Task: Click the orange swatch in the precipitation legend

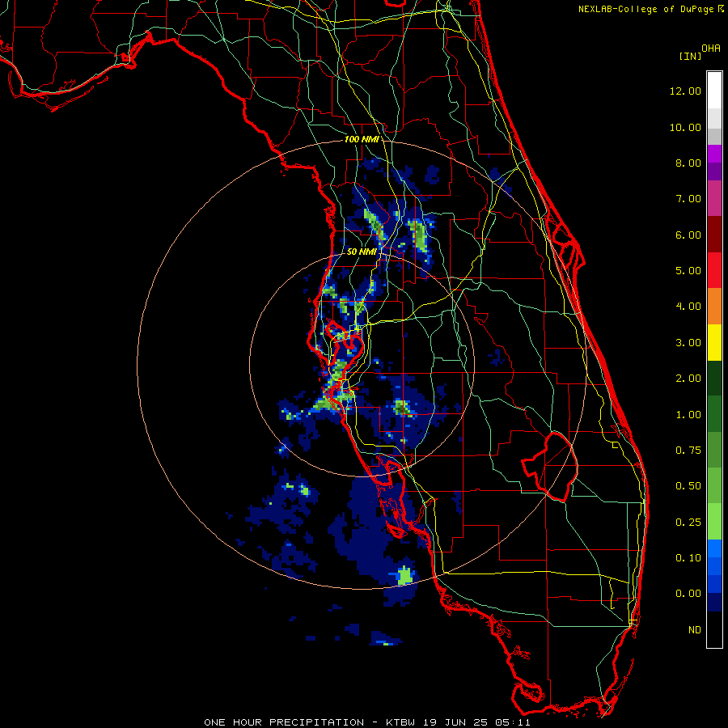Action: point(714,306)
